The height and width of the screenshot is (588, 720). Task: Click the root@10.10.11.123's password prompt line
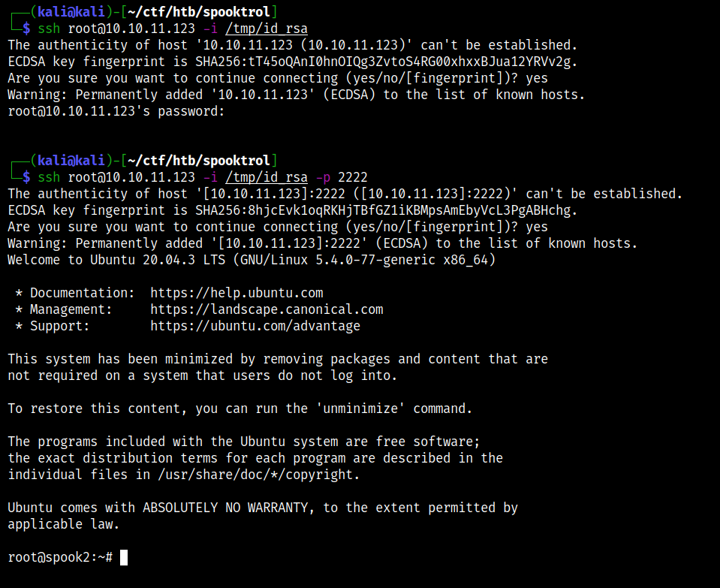point(116,111)
